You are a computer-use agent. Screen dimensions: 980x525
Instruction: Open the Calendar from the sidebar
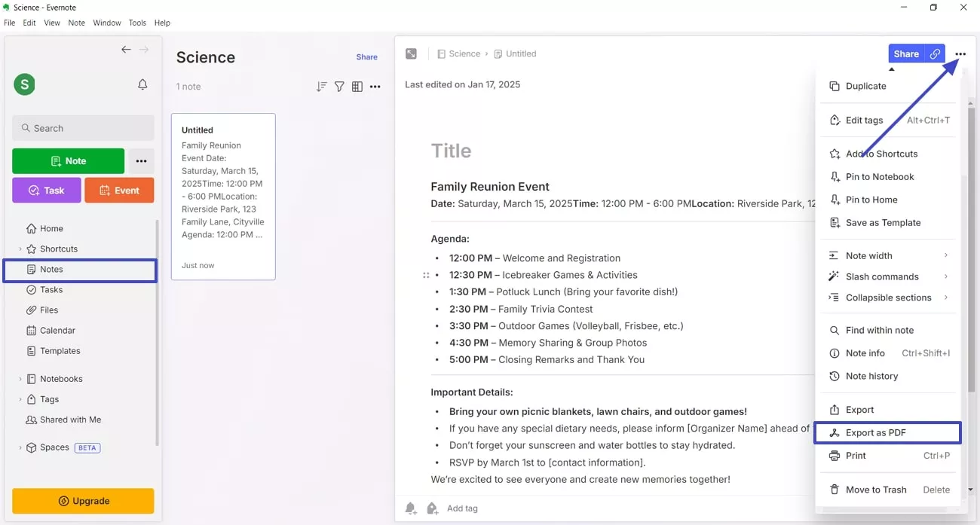click(x=56, y=330)
